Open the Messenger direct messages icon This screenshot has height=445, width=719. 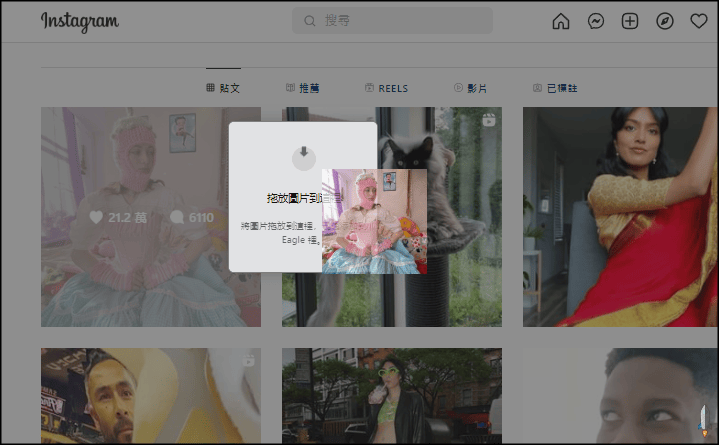(595, 21)
